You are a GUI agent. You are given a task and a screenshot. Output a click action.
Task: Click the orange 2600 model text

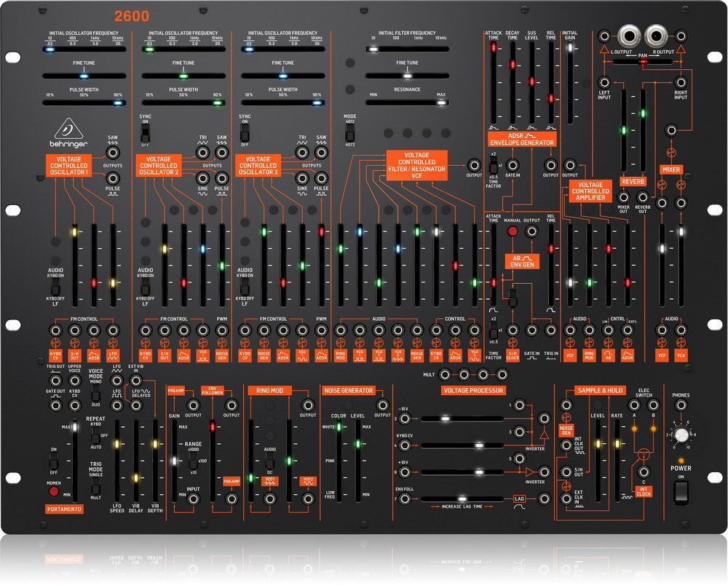point(131,16)
